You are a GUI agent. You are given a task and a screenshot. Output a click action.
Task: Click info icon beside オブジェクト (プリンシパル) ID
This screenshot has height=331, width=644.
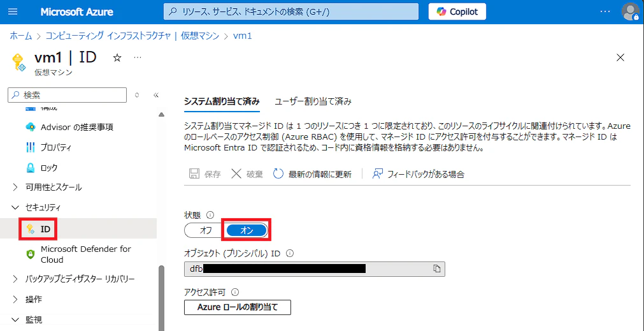[289, 254]
